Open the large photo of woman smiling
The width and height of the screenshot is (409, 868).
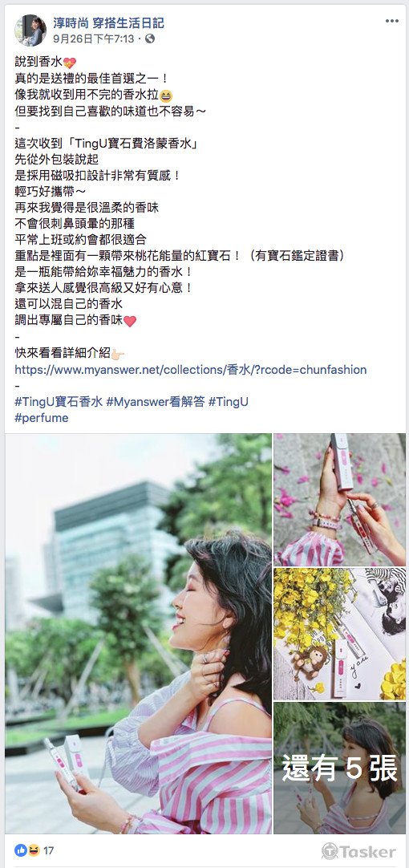coord(139,633)
